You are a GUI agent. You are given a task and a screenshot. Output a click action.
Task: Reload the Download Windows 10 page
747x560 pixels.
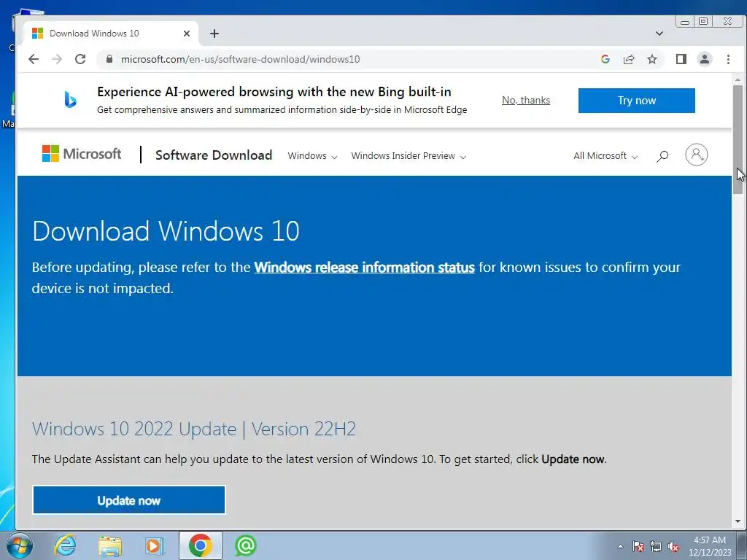80,59
